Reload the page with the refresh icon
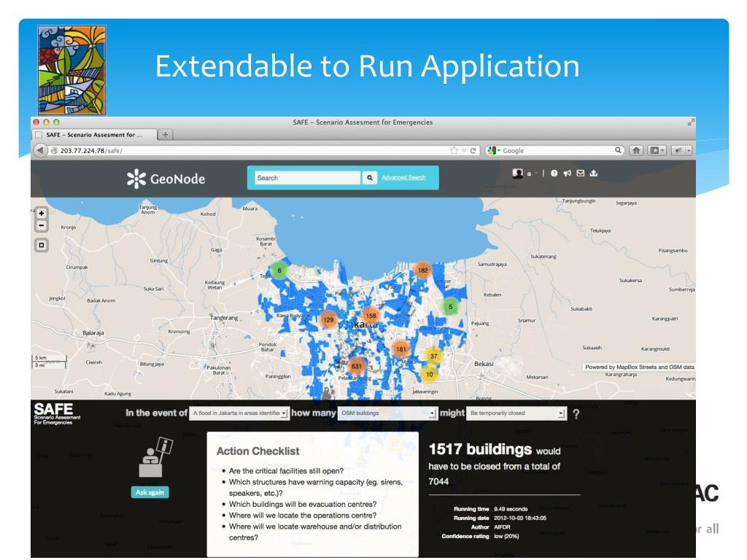 point(473,150)
